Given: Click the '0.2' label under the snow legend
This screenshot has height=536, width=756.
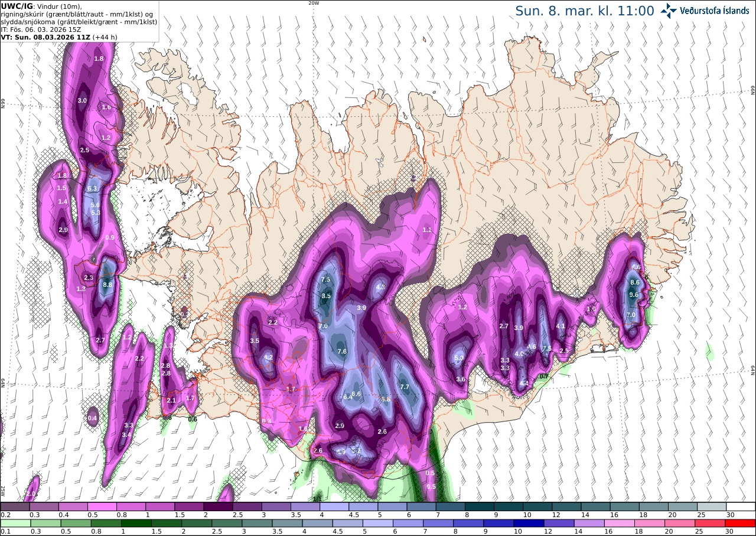Looking at the screenshot, I should click(x=5, y=515).
